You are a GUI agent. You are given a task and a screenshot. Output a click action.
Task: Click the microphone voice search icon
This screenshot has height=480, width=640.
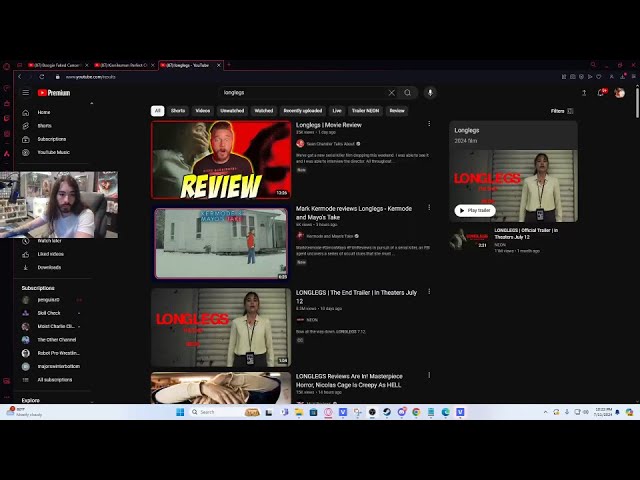430,93
